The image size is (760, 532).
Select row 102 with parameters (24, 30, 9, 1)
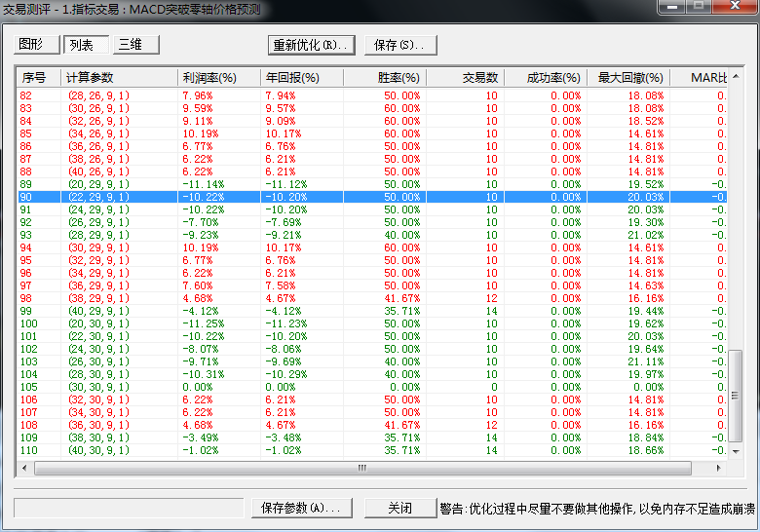point(372,349)
